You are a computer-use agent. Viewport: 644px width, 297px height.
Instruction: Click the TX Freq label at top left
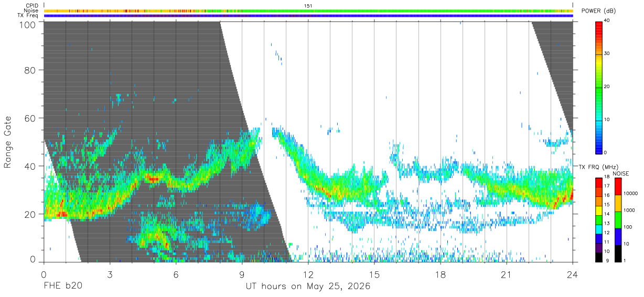[x=28, y=16]
